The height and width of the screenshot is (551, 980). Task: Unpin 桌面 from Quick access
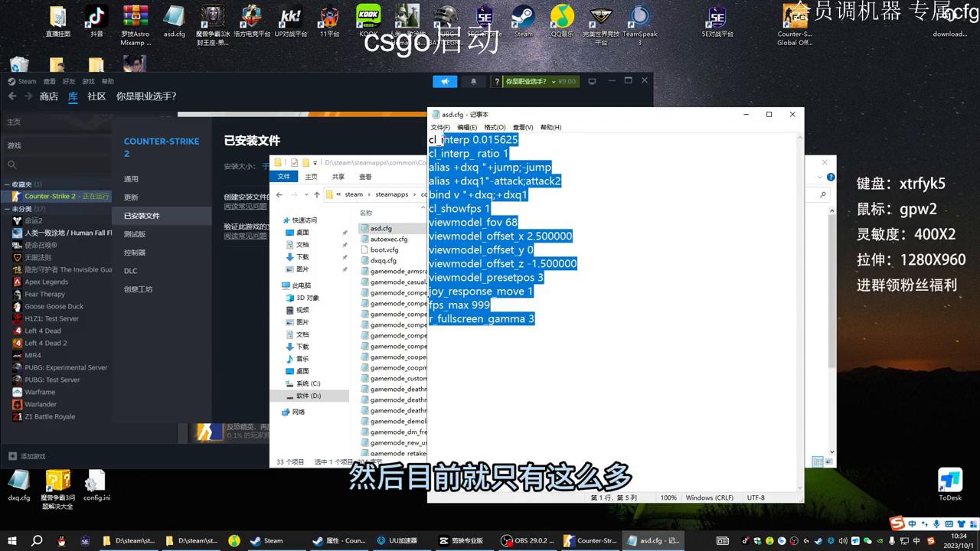(345, 232)
